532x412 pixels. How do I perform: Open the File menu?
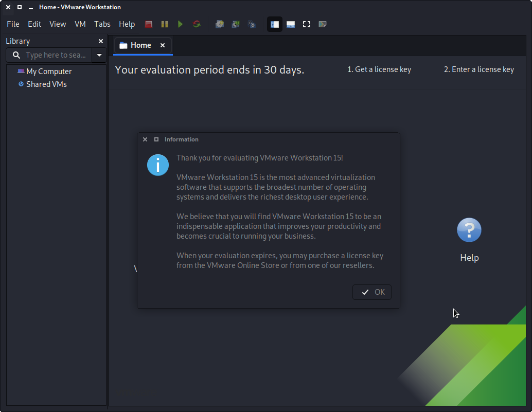[13, 24]
